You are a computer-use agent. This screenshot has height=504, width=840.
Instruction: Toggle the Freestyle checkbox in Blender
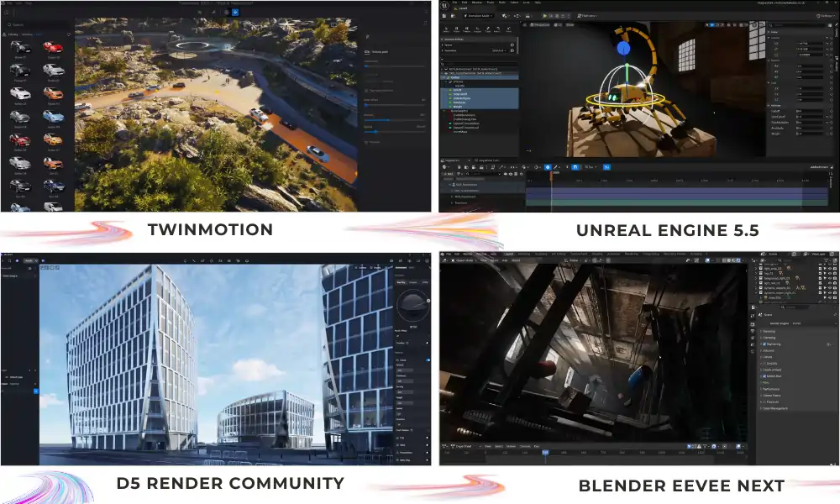(764, 402)
